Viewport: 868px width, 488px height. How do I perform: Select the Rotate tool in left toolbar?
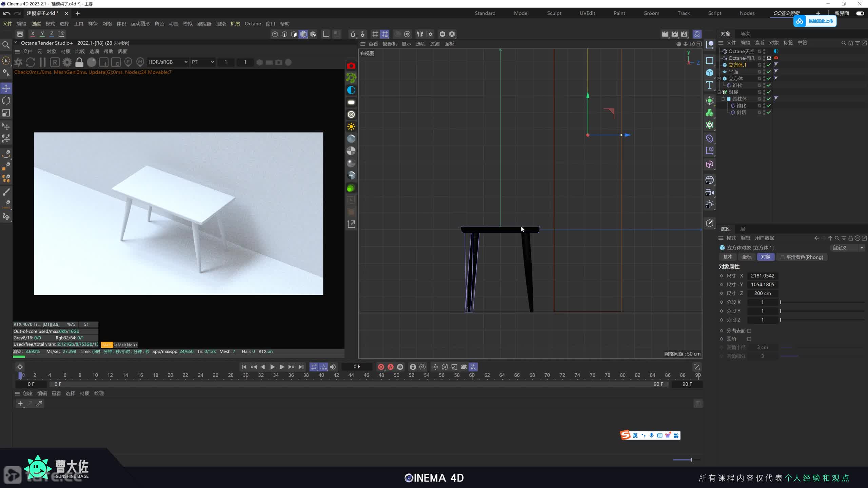point(6,101)
